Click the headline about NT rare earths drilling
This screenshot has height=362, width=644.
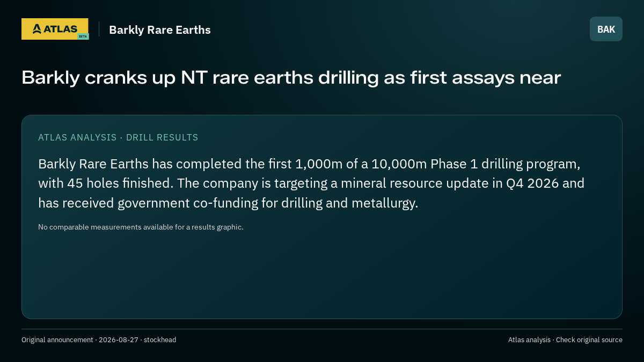pos(291,78)
